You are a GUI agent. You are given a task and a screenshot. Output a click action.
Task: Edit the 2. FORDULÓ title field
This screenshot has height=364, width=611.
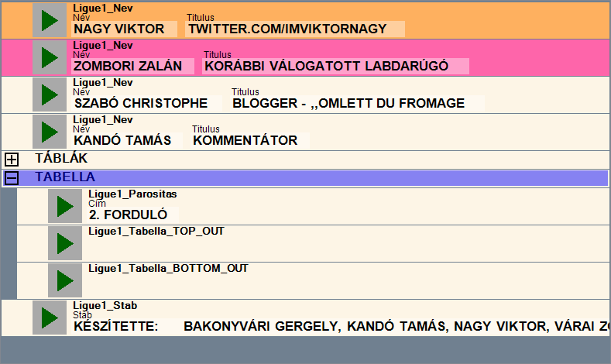132,215
